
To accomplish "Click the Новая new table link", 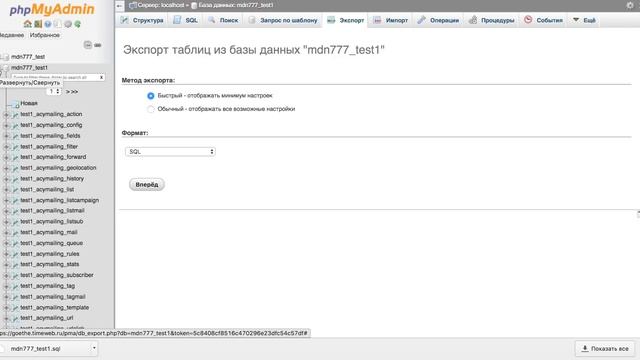I will coord(29,103).
